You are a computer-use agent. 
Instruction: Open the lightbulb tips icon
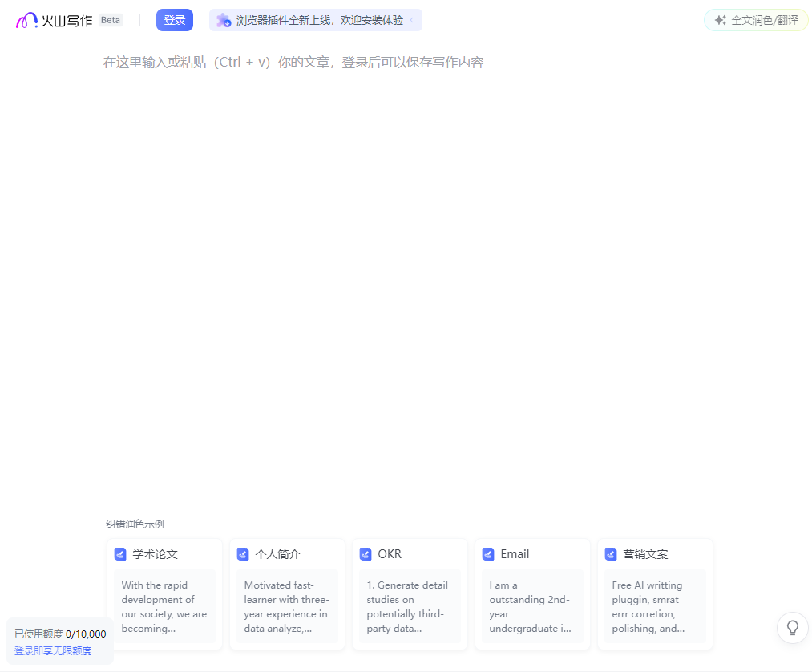[792, 628]
